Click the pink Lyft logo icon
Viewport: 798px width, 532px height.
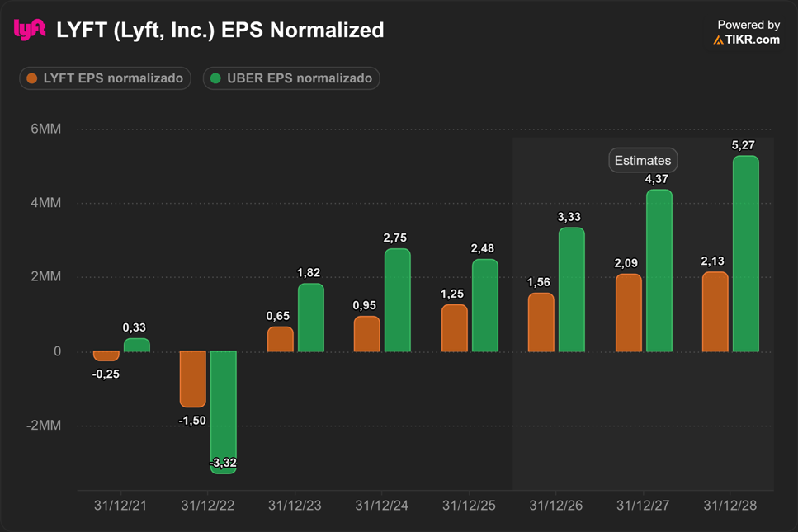(x=30, y=30)
